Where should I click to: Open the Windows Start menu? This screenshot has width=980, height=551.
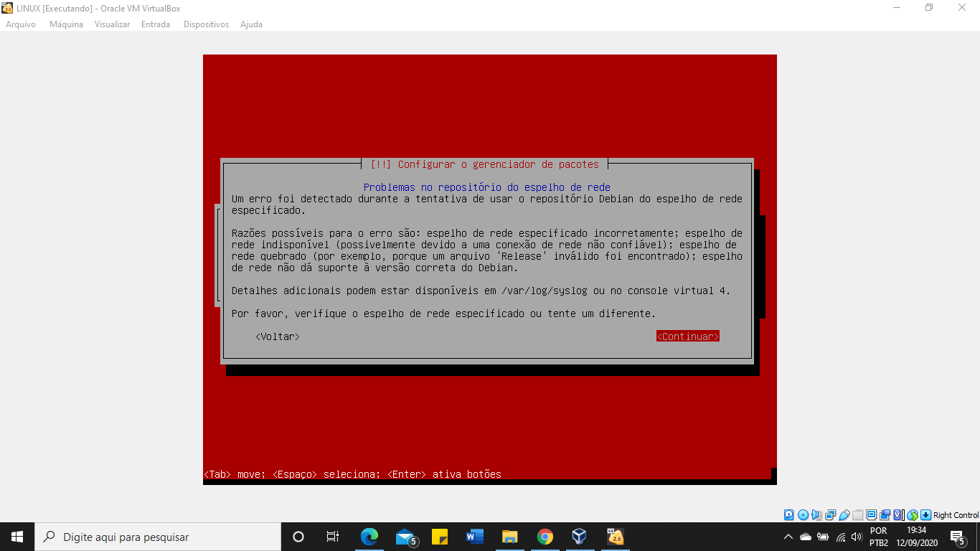tap(17, 537)
